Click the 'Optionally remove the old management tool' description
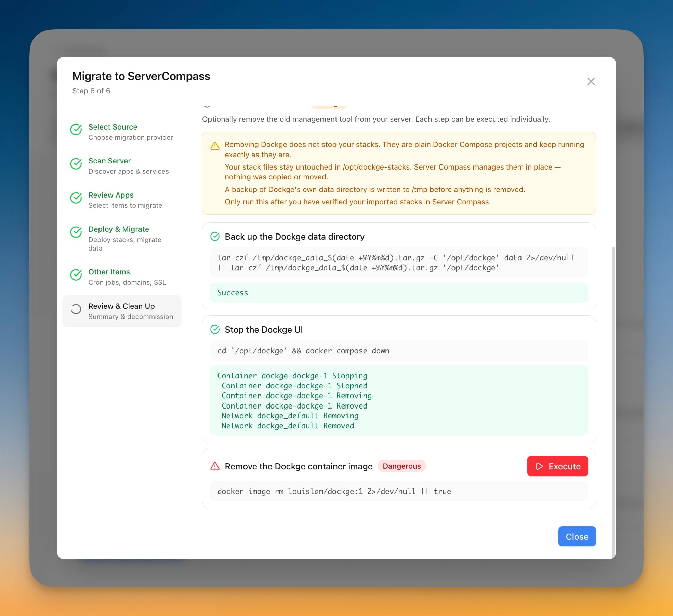Screen dimensions: 673x616 coord(376,119)
